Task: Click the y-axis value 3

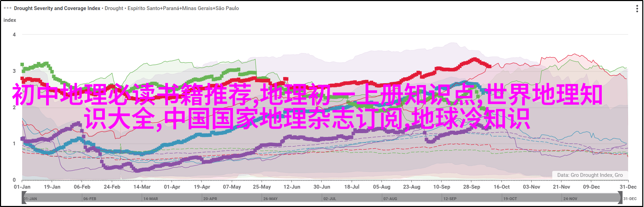Action: [14, 71]
